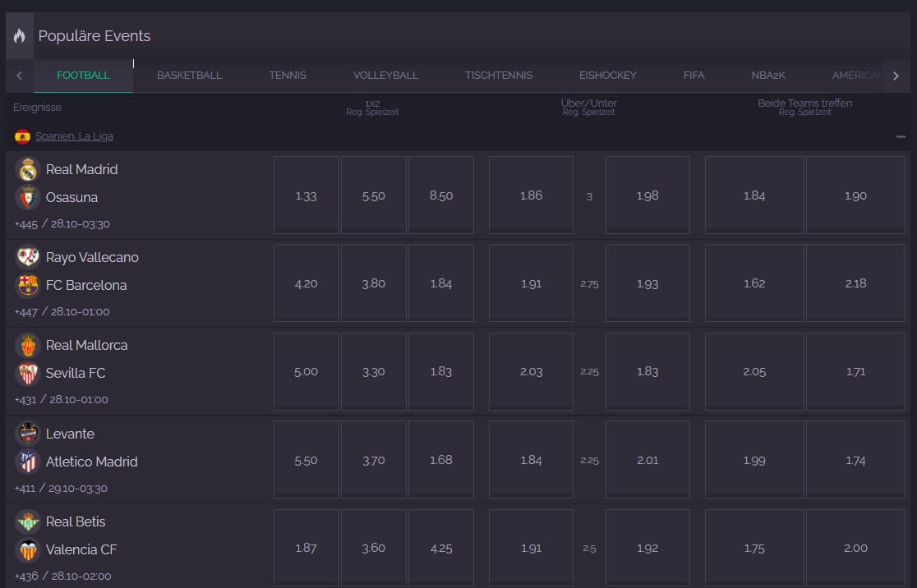
Task: Open +436 more markets for Real Betis match
Action: pyautogui.click(x=26, y=577)
